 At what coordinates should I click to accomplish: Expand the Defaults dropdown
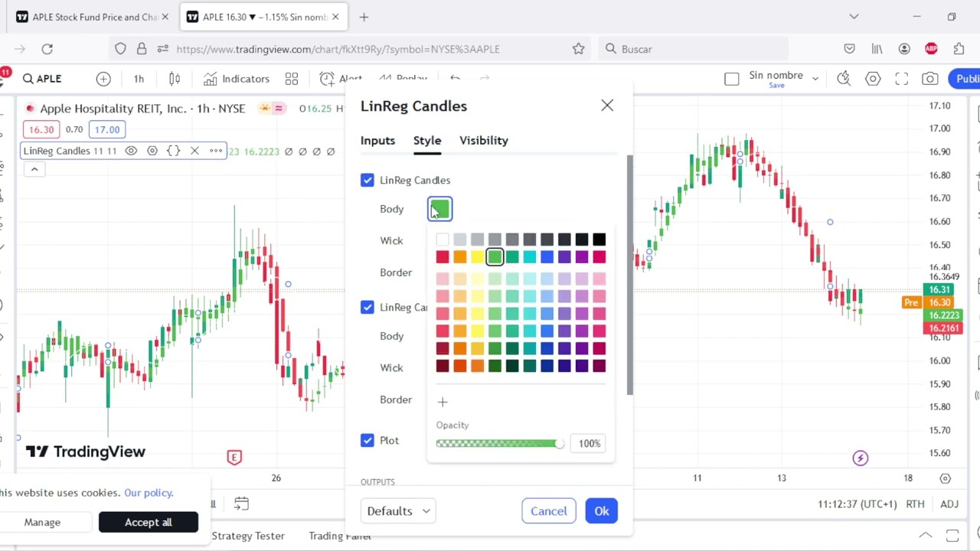(398, 511)
